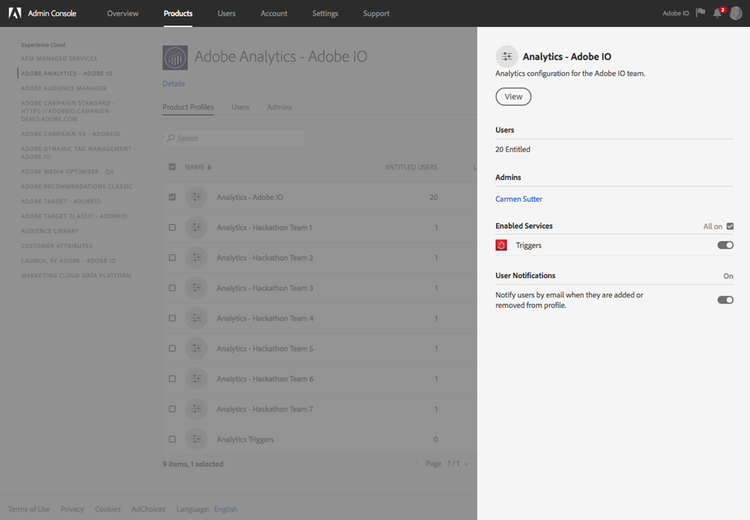Check the Hackathon Team 5 checkbox
Screen dimensions: 750x520
(x=172, y=348)
